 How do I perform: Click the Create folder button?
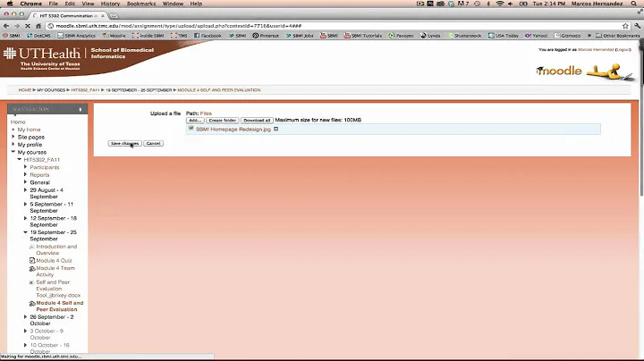[x=222, y=121]
